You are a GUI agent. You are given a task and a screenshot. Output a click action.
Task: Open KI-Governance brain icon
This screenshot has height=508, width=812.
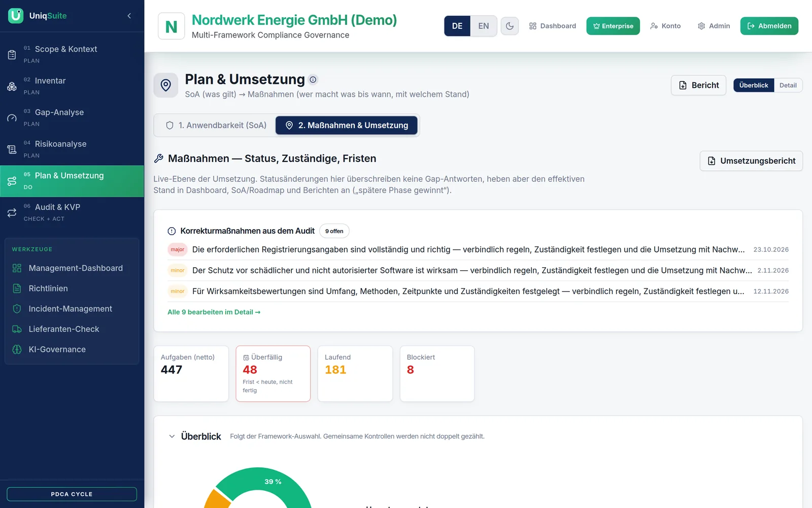[17, 350]
